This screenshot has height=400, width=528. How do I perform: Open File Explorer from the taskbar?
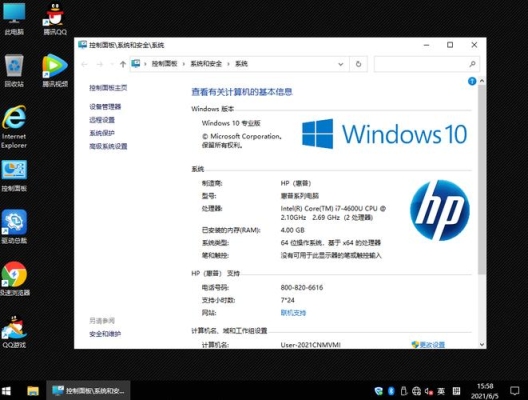33,391
